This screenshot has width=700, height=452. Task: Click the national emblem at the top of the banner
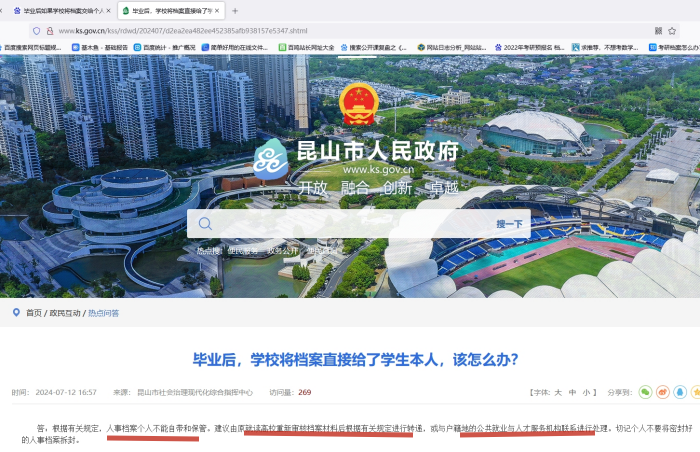[x=359, y=104]
